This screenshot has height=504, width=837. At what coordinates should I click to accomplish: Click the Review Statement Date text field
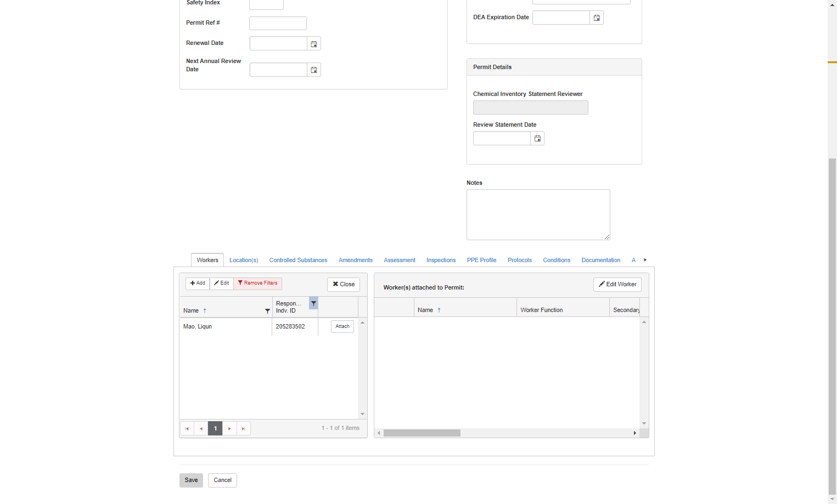coord(502,138)
